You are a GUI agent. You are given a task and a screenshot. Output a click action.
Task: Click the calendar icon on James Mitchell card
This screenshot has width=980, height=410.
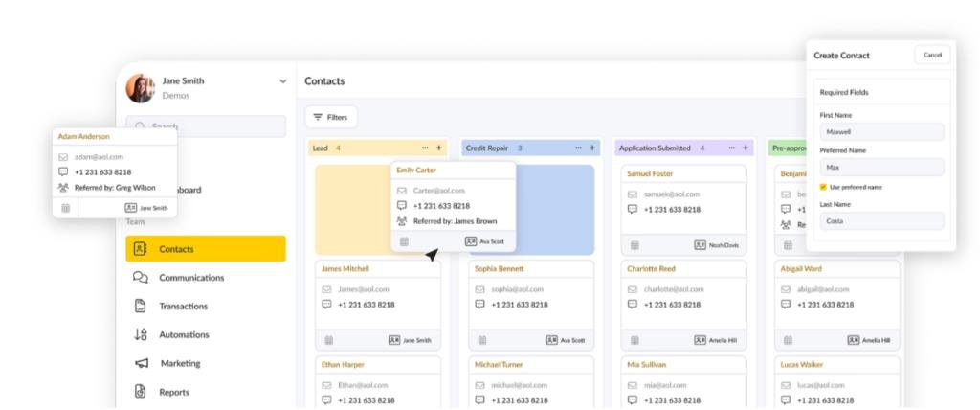[x=329, y=340]
